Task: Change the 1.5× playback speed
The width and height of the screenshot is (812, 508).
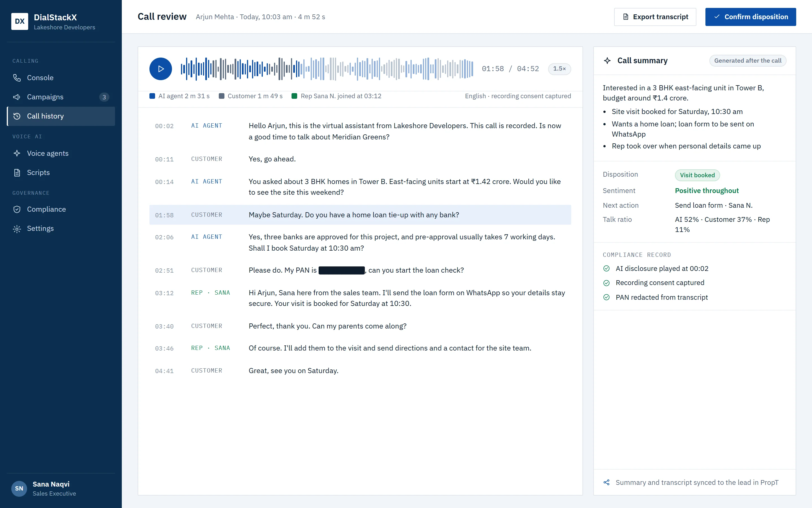Action: pos(559,69)
